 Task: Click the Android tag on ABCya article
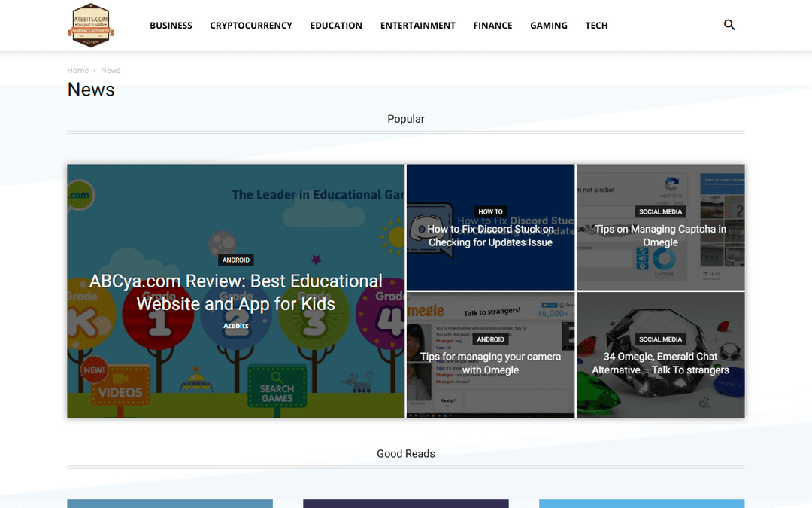(x=236, y=260)
